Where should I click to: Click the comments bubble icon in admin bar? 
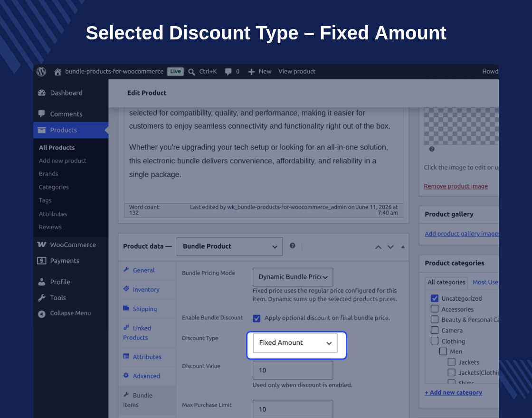click(x=228, y=72)
